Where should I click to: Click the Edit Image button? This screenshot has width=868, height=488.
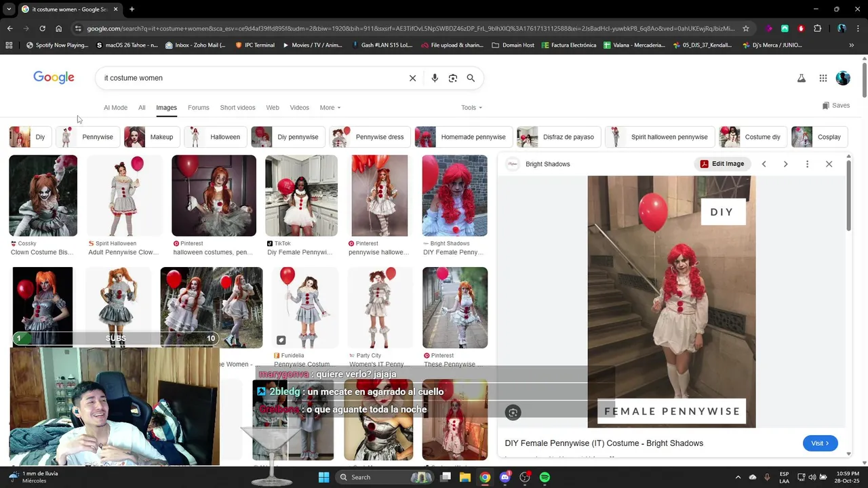pyautogui.click(x=722, y=164)
